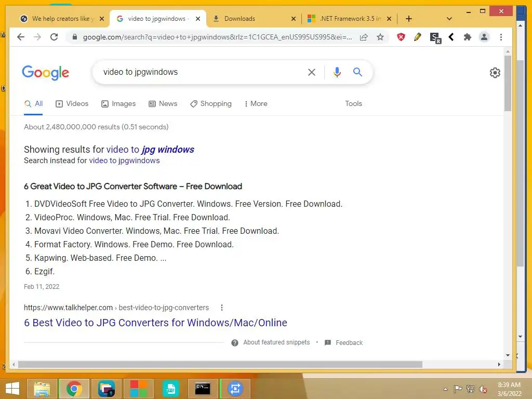This screenshot has width=532, height=399.
Task: Open the search Tools
Action: pyautogui.click(x=353, y=103)
